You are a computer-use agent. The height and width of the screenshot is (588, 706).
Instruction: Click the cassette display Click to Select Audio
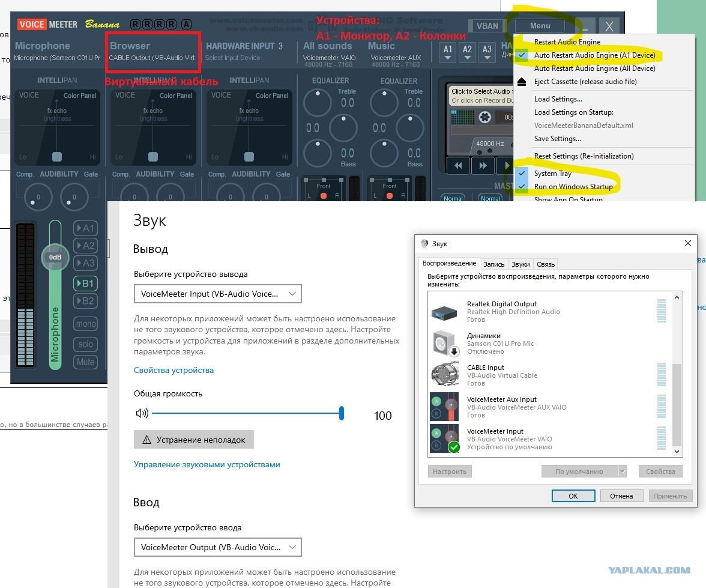[481, 95]
